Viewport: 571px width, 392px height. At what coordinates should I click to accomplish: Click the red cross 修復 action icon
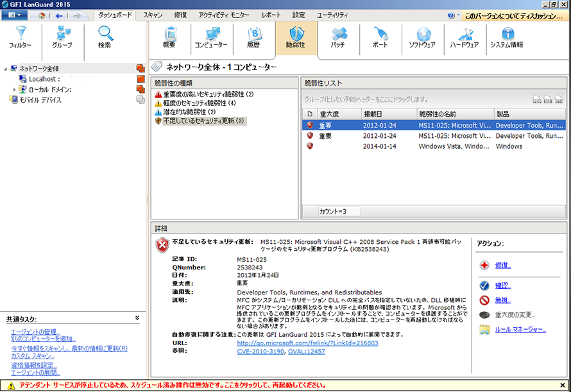click(x=484, y=265)
